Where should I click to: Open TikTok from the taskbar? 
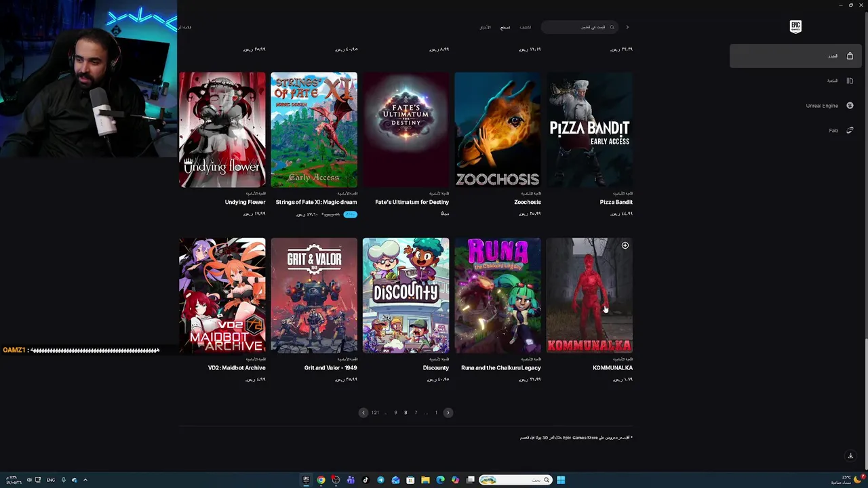click(366, 480)
